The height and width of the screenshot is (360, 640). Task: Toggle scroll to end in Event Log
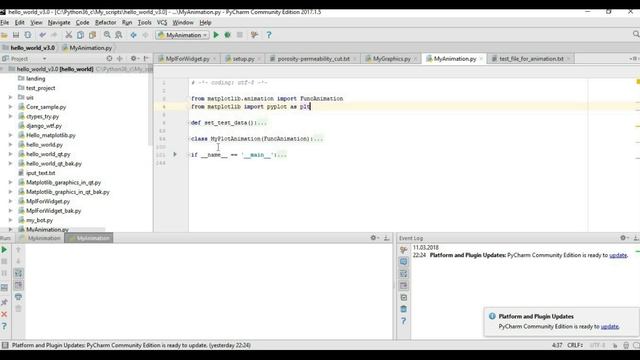tap(404, 285)
